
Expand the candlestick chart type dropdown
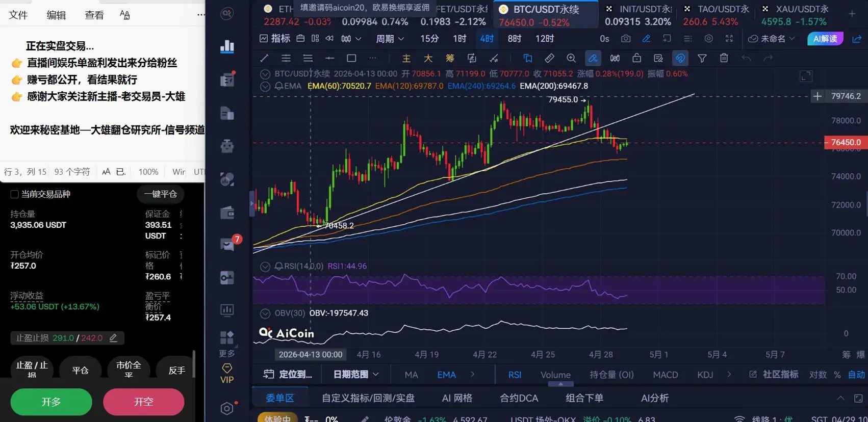pyautogui.click(x=351, y=39)
